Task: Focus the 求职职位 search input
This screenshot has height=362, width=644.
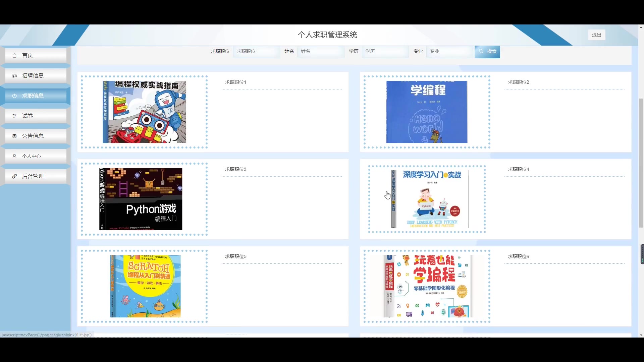Action: point(256,51)
